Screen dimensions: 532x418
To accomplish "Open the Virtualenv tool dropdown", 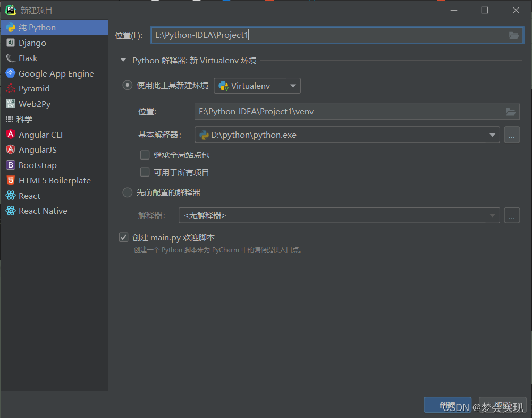I will pos(257,86).
